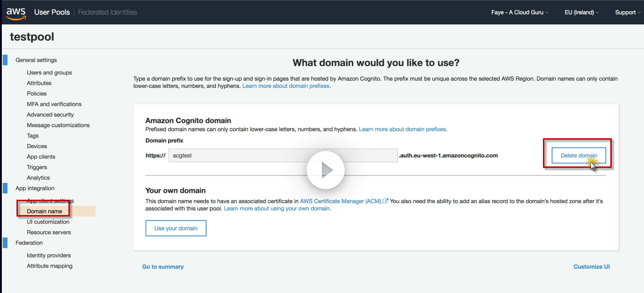Open the UI customization page

tap(48, 222)
